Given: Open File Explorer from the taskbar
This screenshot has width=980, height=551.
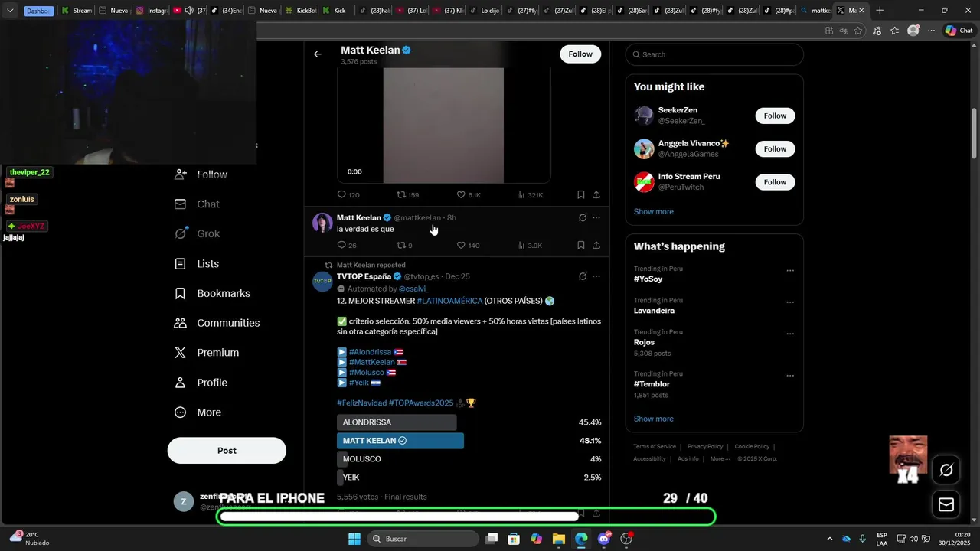Looking at the screenshot, I should (559, 539).
